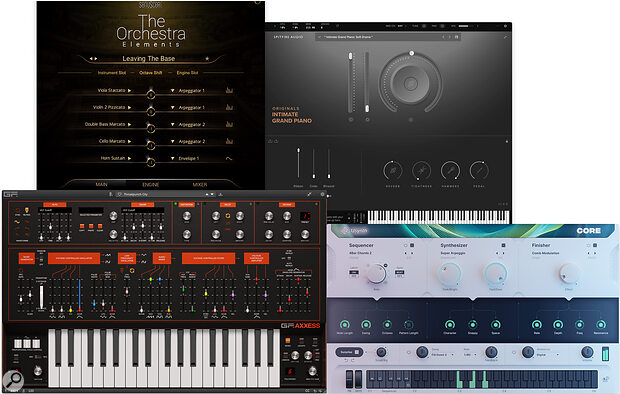This screenshot has width=620, height=394.
Task: Click arpeggiator bars icon for Double Bass Marcato
Action: 229,124
